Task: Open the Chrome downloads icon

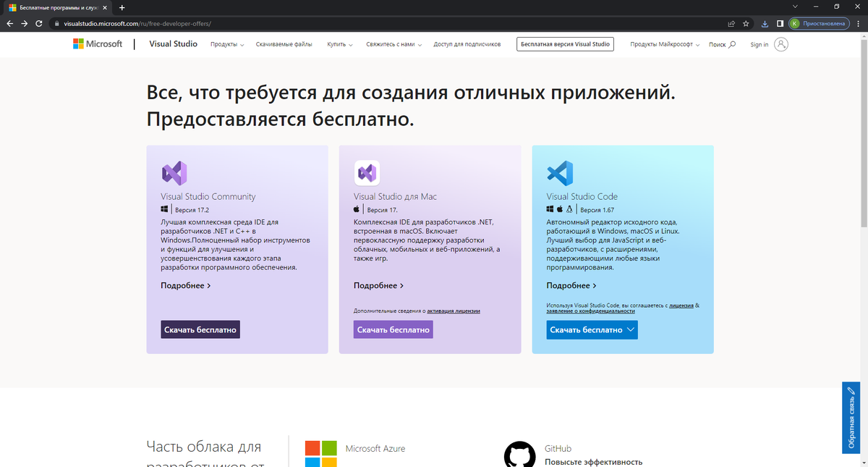Action: tap(765, 23)
